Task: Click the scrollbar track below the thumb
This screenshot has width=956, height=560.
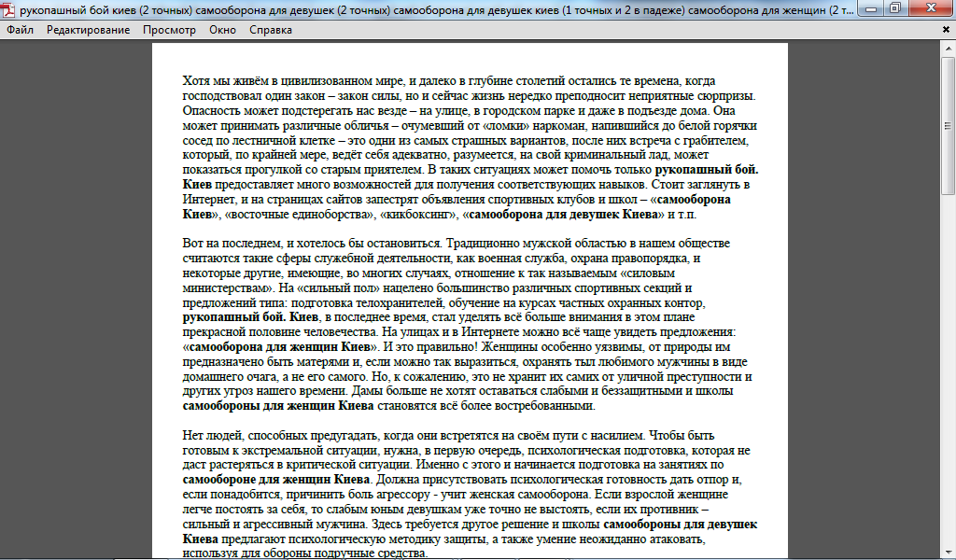Action: click(949, 373)
